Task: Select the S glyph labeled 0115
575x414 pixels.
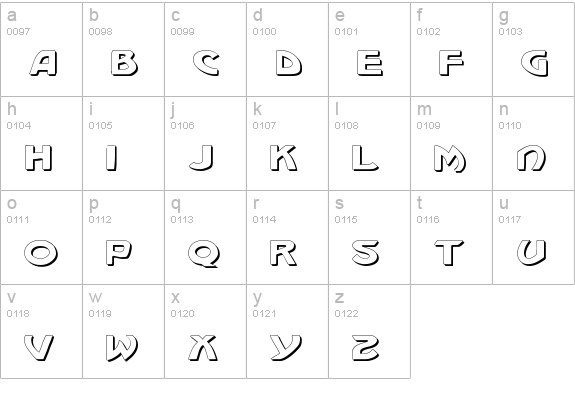Action: [x=366, y=253]
